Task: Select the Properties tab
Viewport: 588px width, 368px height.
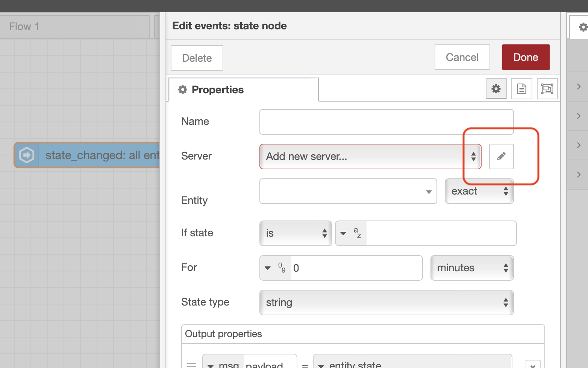Action: pos(244,90)
